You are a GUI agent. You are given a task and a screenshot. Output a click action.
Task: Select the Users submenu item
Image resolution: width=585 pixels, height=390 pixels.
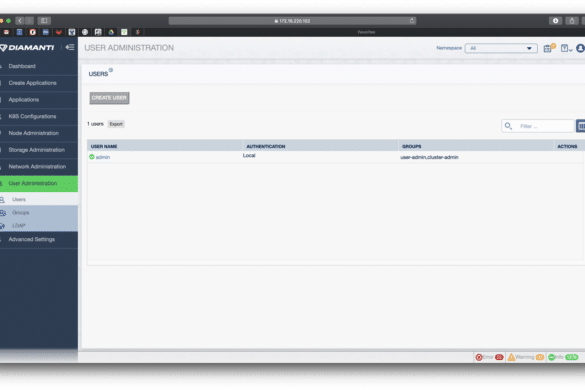pos(39,199)
